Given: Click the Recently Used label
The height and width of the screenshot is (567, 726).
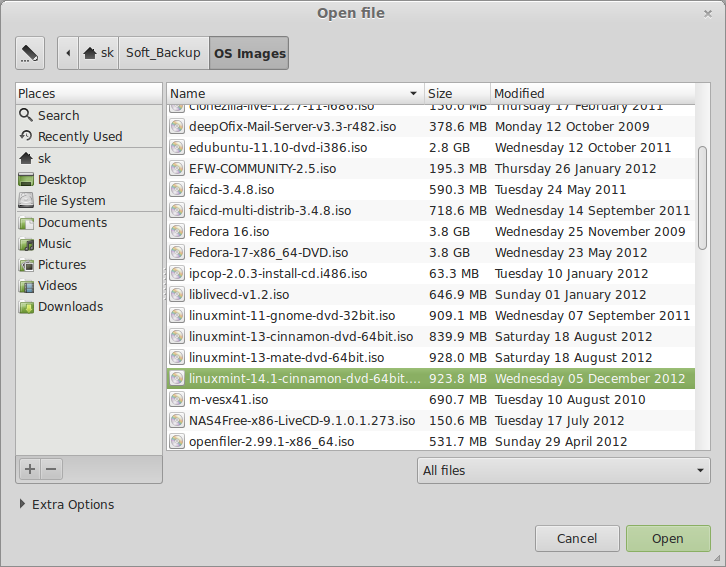Looking at the screenshot, I should click(x=80, y=137).
